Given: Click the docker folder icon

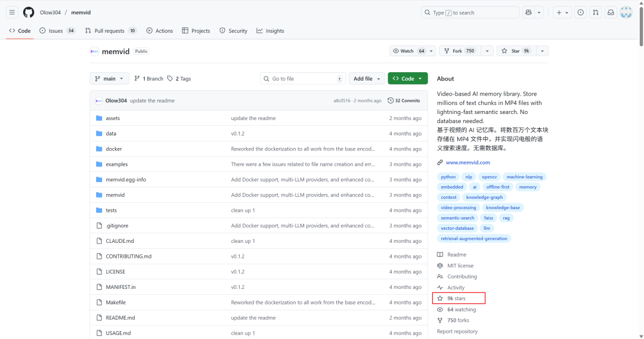Looking at the screenshot, I should [99, 149].
